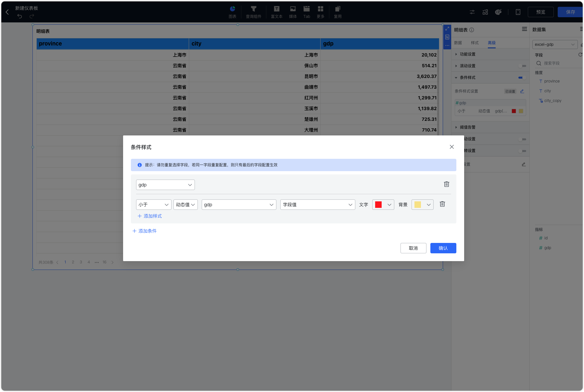Insert a 富文本 rich text block
Image resolution: width=584 pixels, height=392 pixels.
click(x=277, y=12)
